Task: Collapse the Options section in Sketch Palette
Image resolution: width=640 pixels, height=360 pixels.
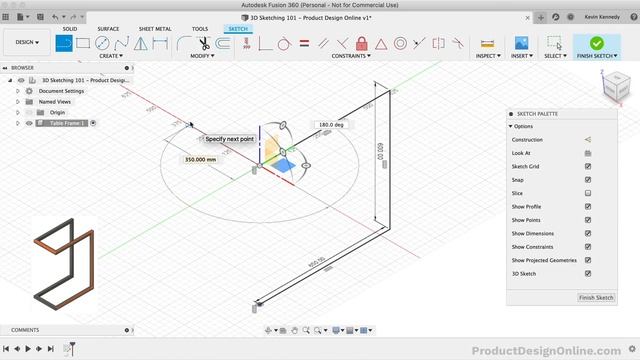Action: [511, 127]
